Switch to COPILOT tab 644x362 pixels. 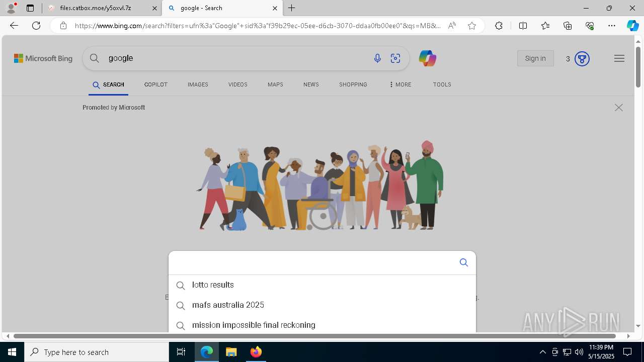[x=156, y=84]
